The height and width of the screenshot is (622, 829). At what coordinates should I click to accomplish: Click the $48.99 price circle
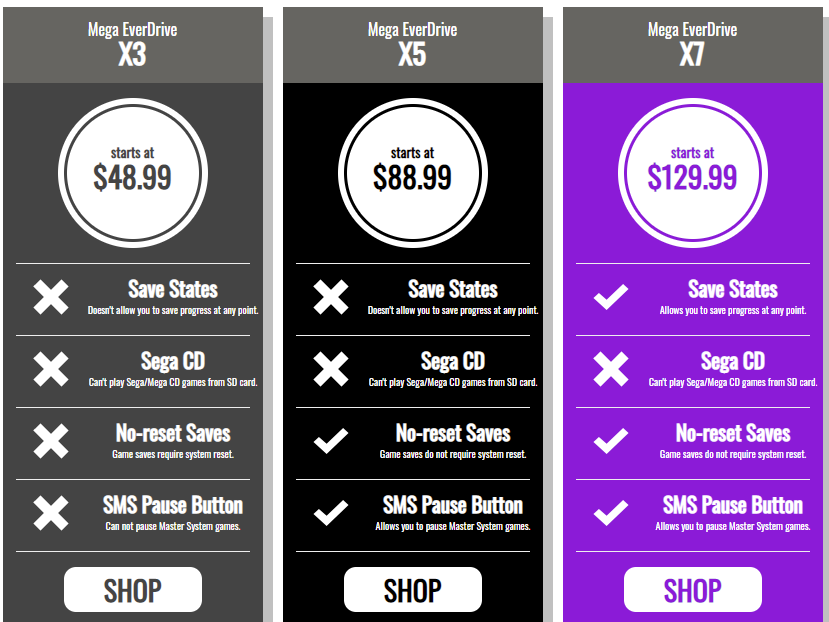click(x=133, y=172)
